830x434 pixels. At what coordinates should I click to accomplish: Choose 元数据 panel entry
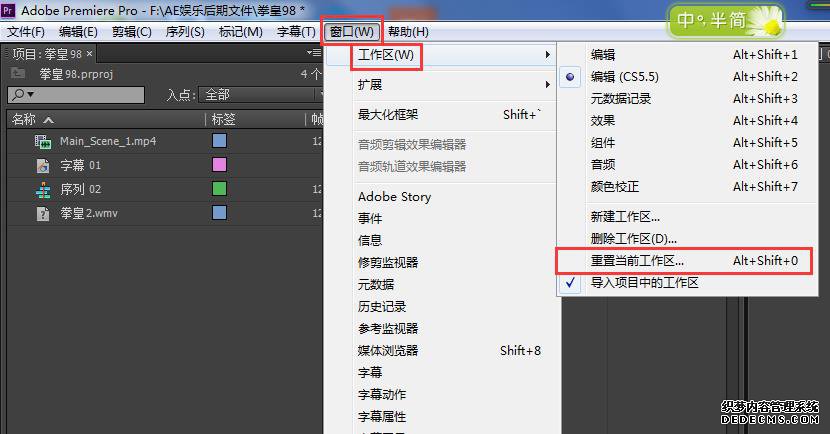tap(376, 285)
